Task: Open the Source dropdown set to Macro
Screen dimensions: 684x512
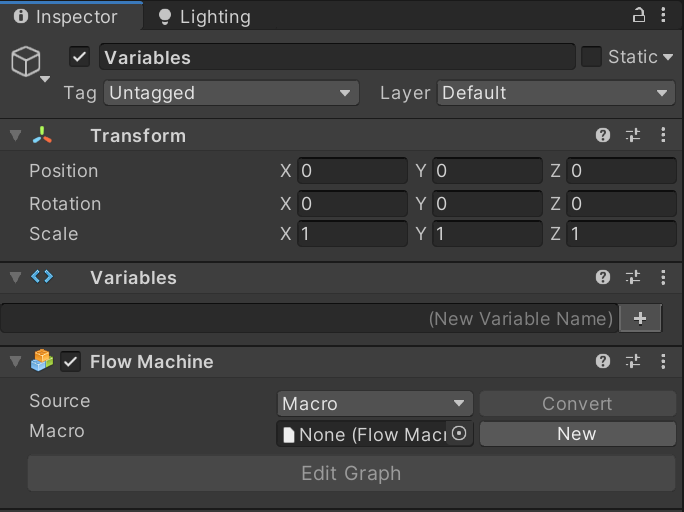Action: coord(375,403)
